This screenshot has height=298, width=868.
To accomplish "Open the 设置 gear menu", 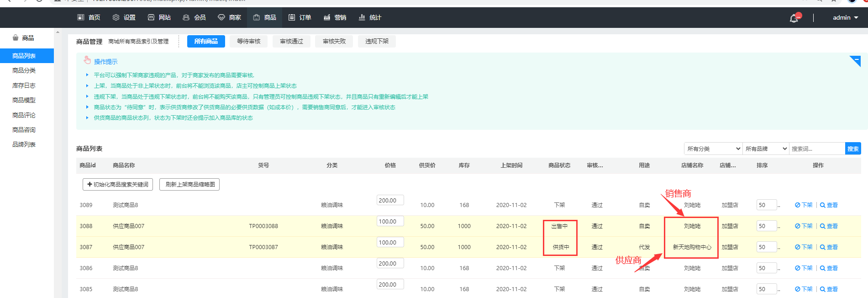I will pos(124,17).
